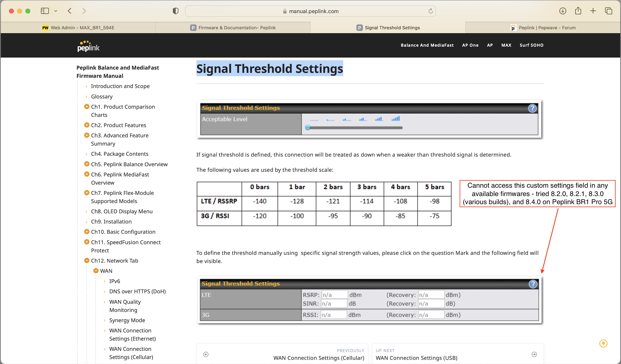Screen dimensions: 621x364
Task: Open the Glossary page from the sidebar
Action: pyautogui.click(x=102, y=96)
